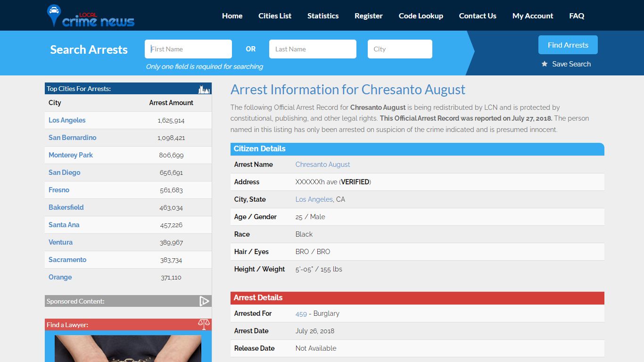The image size is (644, 362).
Task: Go to My Account
Action: click(x=533, y=16)
